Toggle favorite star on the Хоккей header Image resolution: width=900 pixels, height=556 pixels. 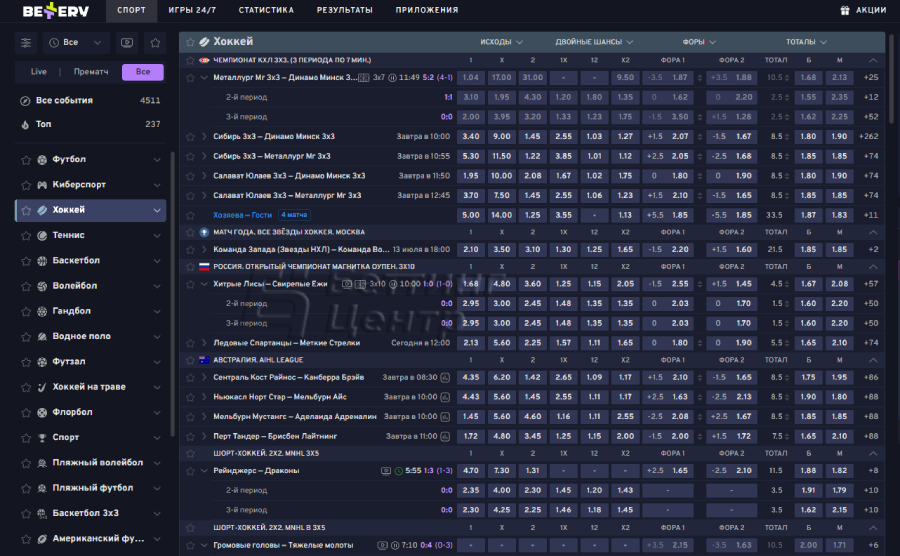click(x=190, y=42)
